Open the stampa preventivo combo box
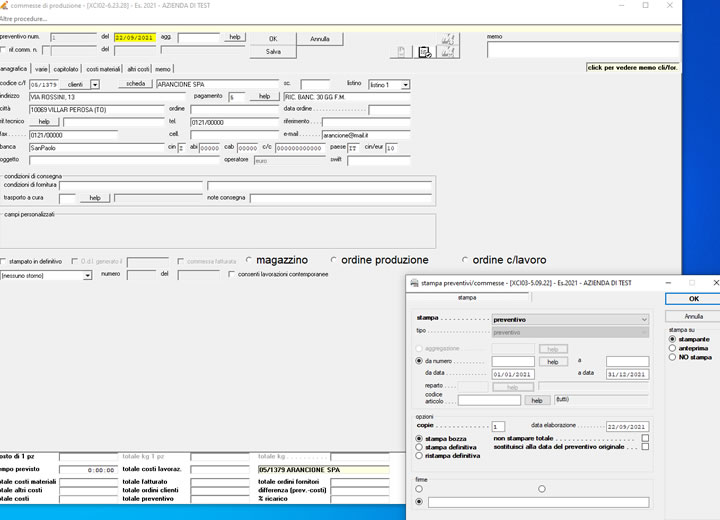Viewport: 720px width, 520px height. coord(570,319)
